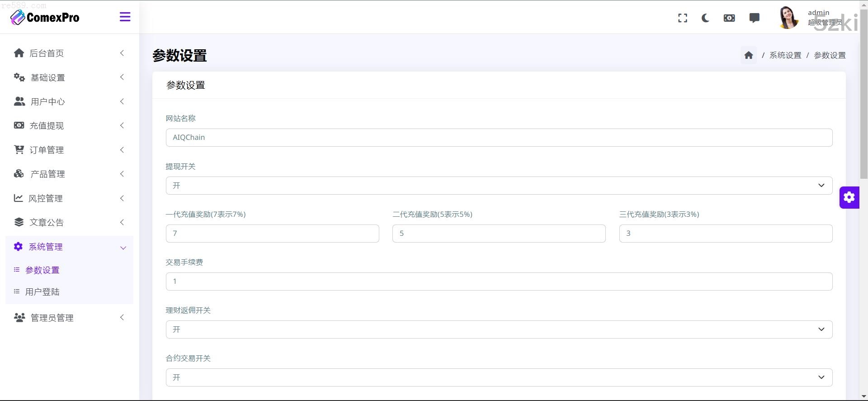This screenshot has width=868, height=401.
Task: Collapse the 系统管理 sidebar menu
Action: click(69, 247)
